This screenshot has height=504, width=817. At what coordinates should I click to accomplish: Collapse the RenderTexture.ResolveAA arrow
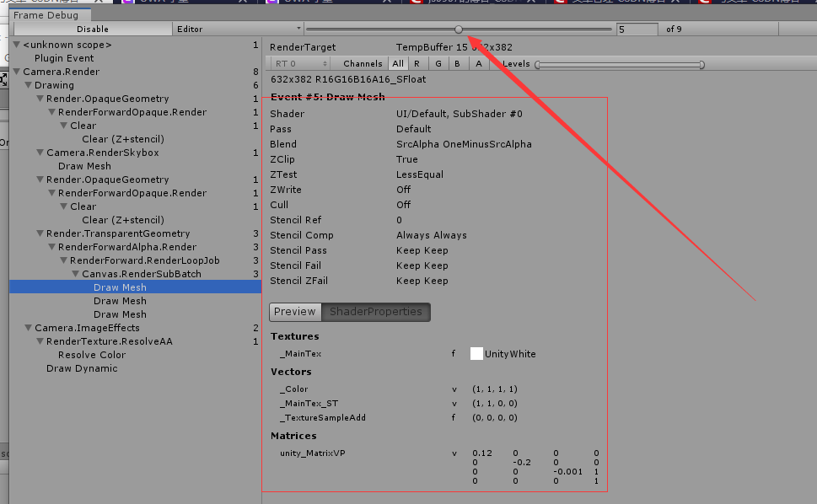[40, 341]
